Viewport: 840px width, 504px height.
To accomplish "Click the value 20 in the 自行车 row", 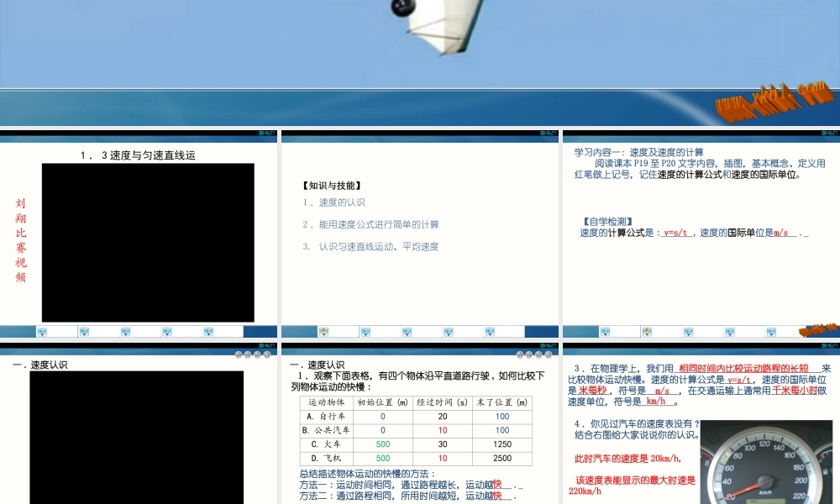I will click(x=443, y=416).
